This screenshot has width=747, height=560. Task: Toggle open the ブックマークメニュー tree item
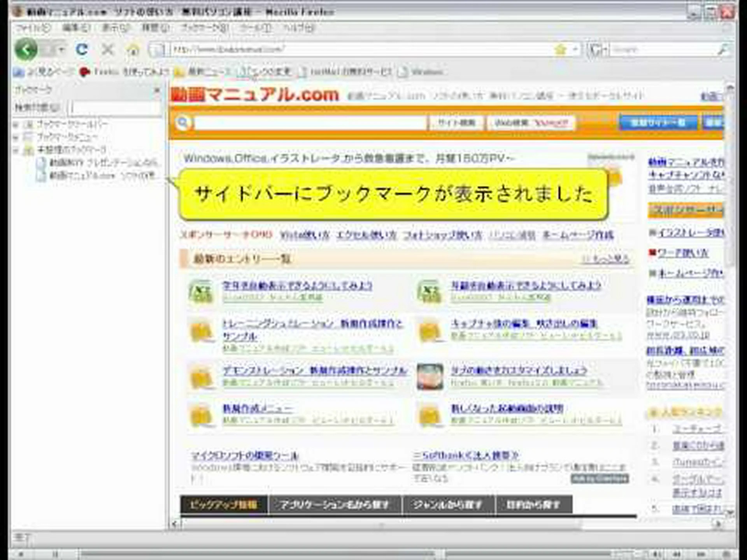[x=16, y=136]
